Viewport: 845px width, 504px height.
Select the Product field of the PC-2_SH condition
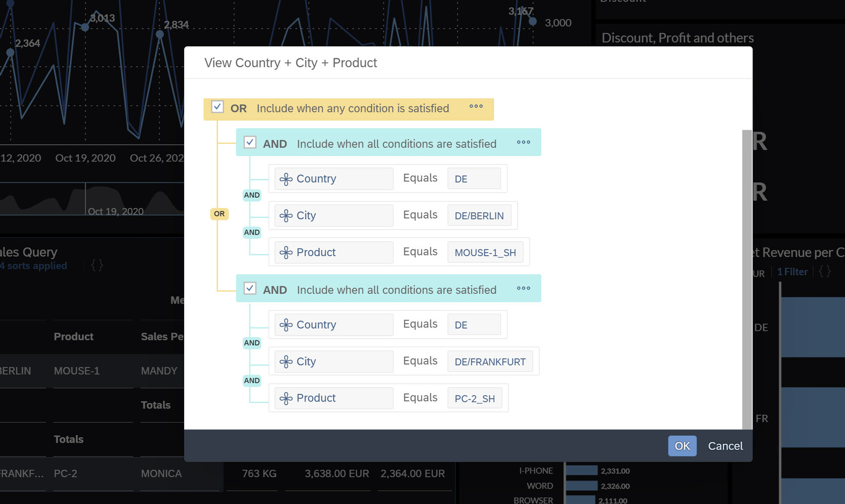click(x=334, y=398)
